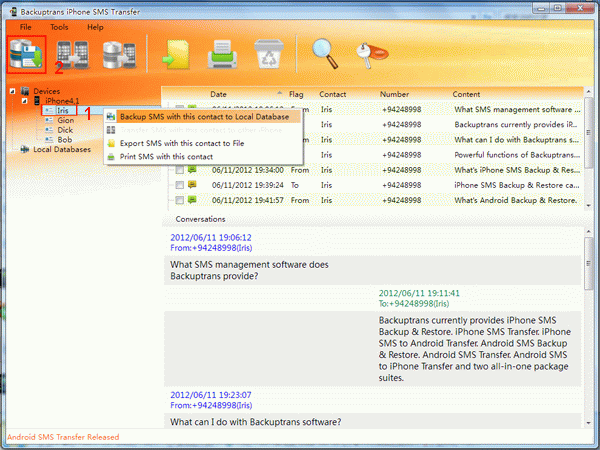Screen dimensions: 600x450
Task: Click the Restore database to iPhone toolbar icon
Action: click(119, 55)
